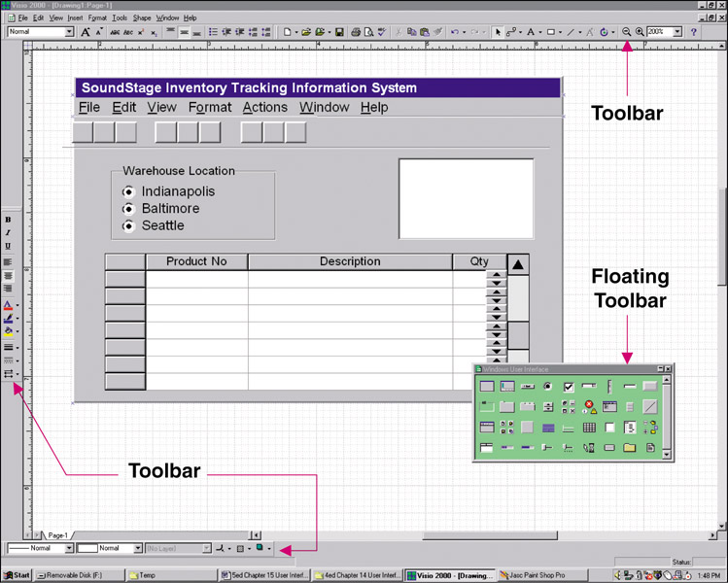Click the superscript text icon
The height and width of the screenshot is (583, 728).
[141, 32]
